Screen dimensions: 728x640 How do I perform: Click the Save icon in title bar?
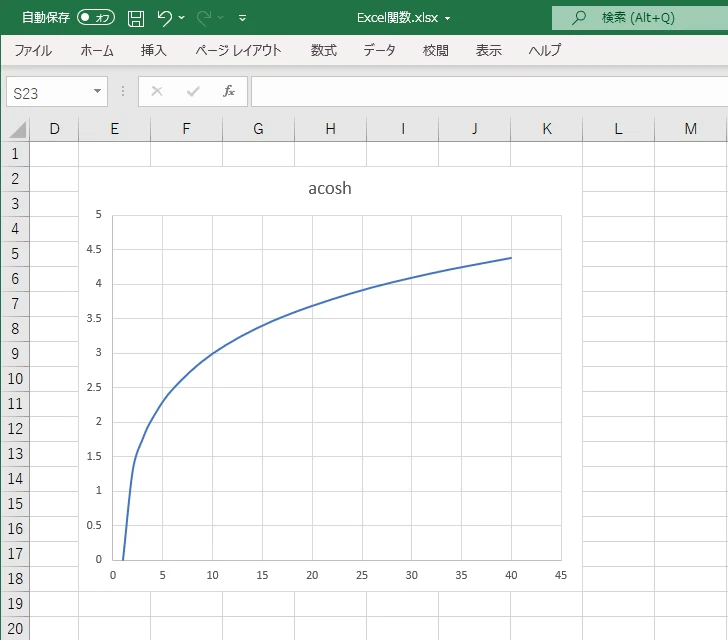pyautogui.click(x=136, y=19)
